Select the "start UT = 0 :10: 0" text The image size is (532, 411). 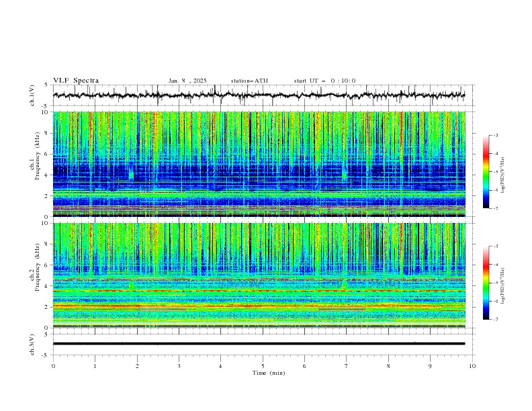point(324,81)
